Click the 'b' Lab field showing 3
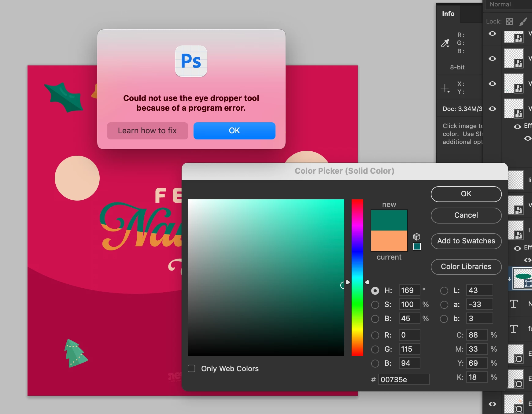The image size is (532, 414). click(x=479, y=319)
